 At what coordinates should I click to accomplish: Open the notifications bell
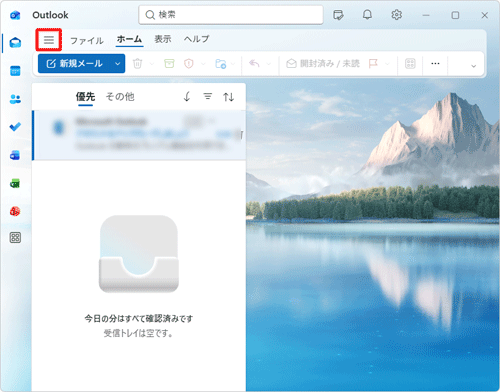pos(367,15)
